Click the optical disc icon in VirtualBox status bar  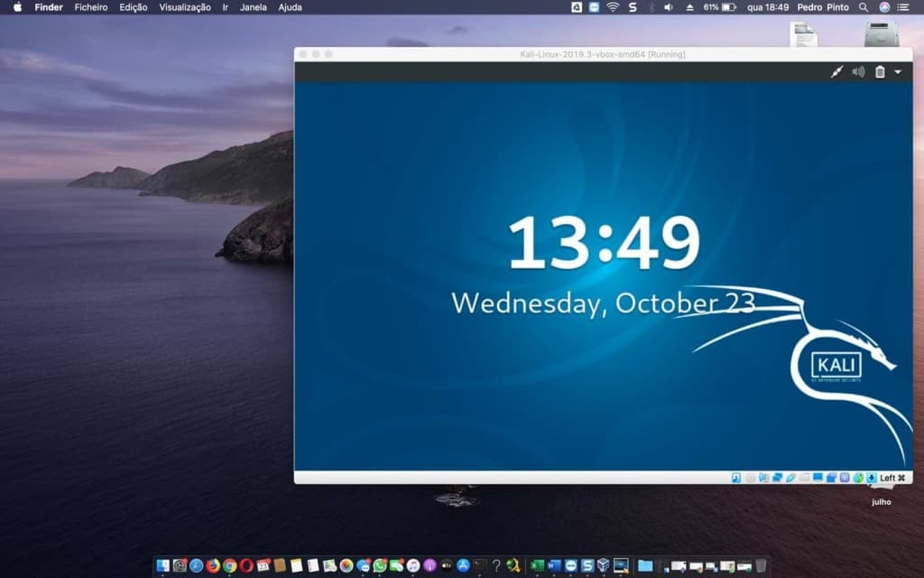(750, 476)
